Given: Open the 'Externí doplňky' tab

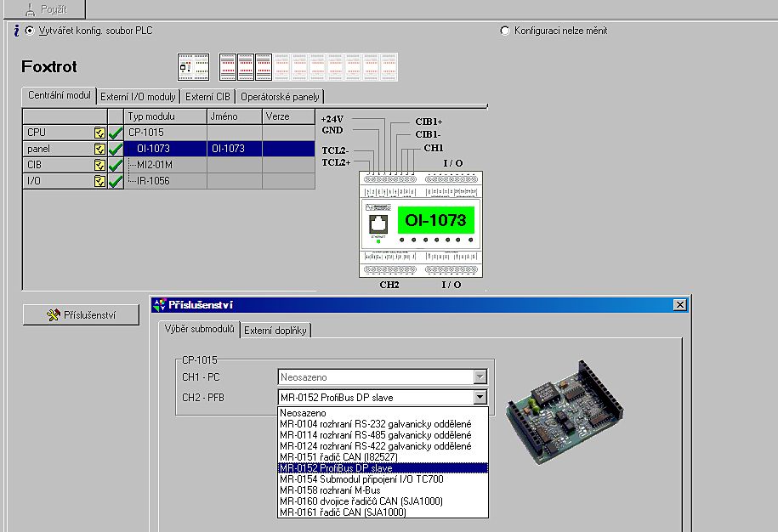Looking at the screenshot, I should point(275,331).
